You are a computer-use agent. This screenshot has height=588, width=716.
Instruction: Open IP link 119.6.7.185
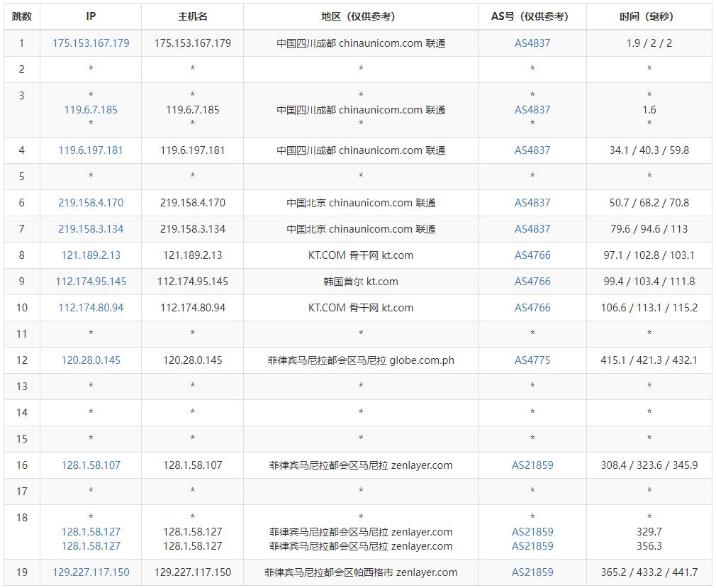pyautogui.click(x=91, y=110)
